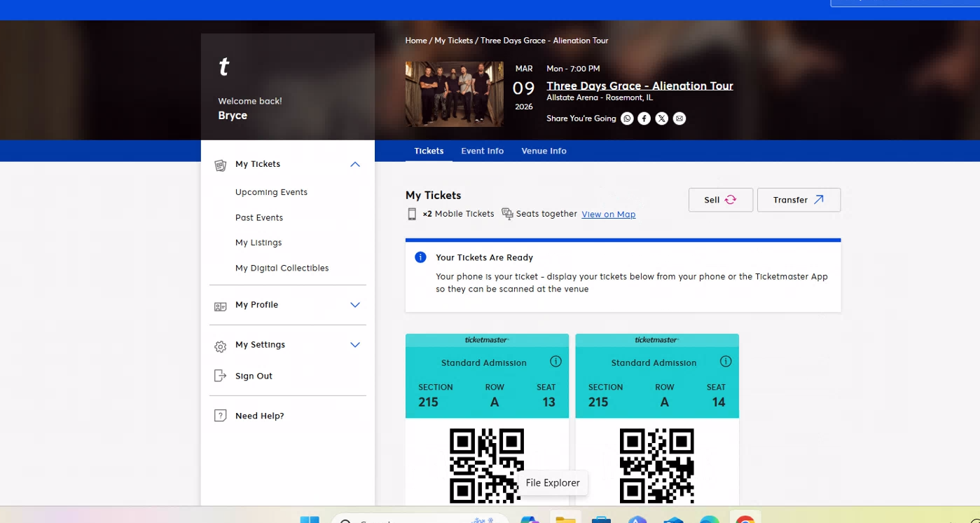Click the Sign Out door icon
This screenshot has height=523, width=980.
221,376
